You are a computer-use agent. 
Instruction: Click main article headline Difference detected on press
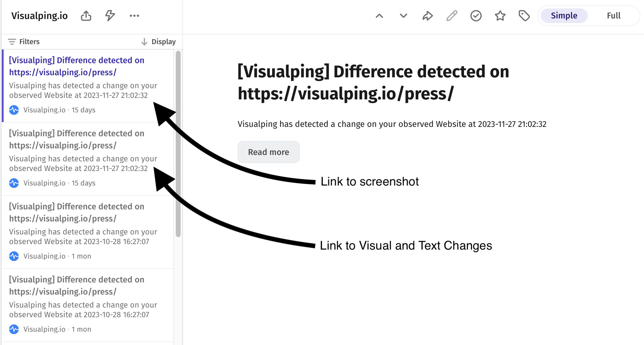click(x=373, y=82)
